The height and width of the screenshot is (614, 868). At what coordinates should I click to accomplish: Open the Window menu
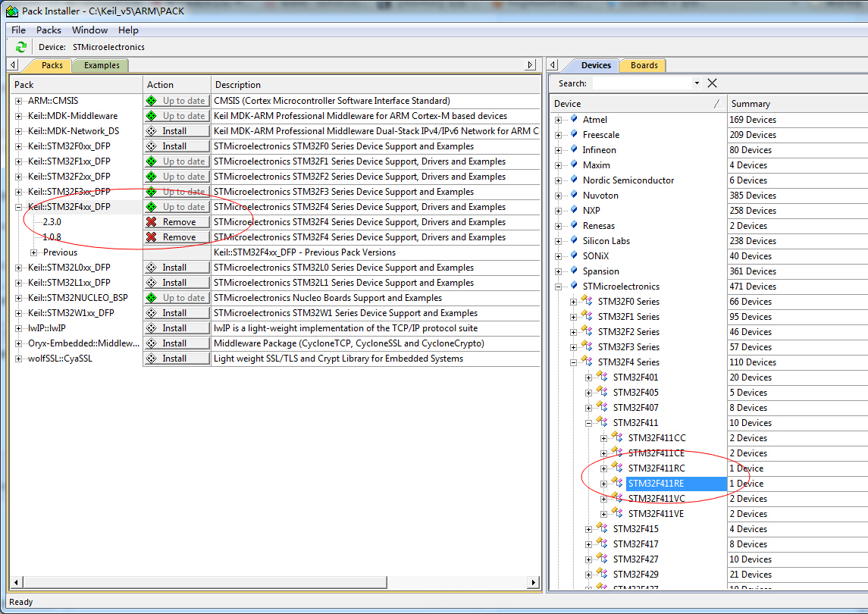pyautogui.click(x=89, y=30)
